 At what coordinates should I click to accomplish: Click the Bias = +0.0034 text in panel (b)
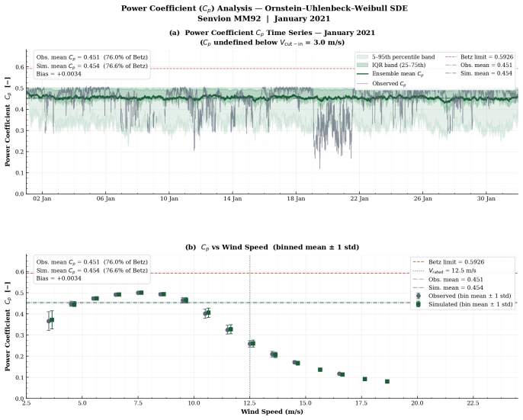pyautogui.click(x=59, y=278)
